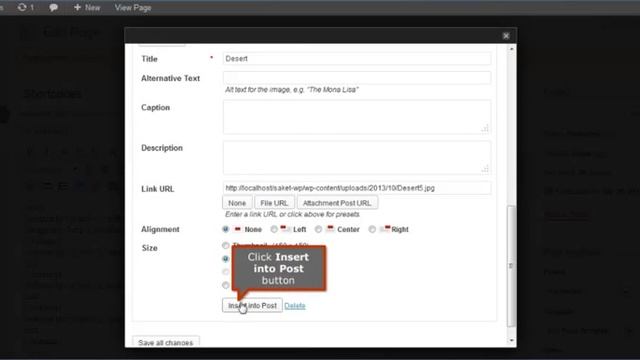Click the comments bubble icon in admin bar
Screen dimensions: 640x360
53,7
